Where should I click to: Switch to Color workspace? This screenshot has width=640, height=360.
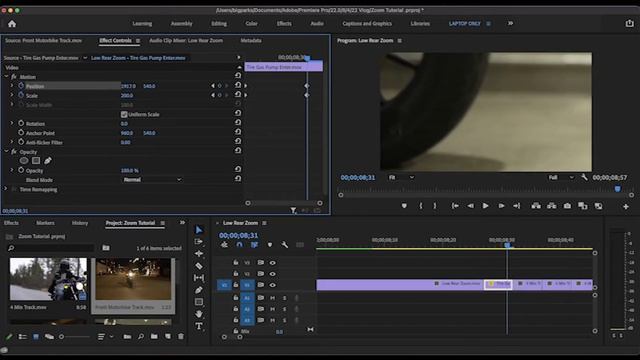tap(251, 24)
